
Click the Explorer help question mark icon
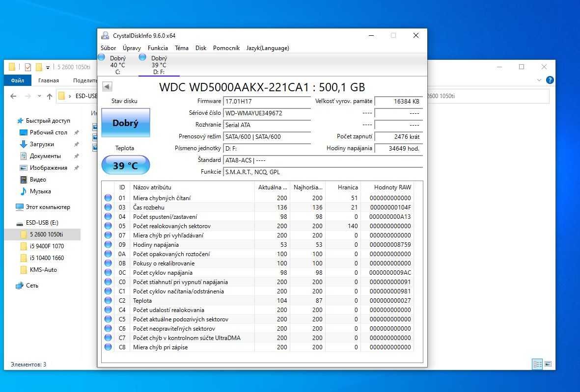click(550, 80)
